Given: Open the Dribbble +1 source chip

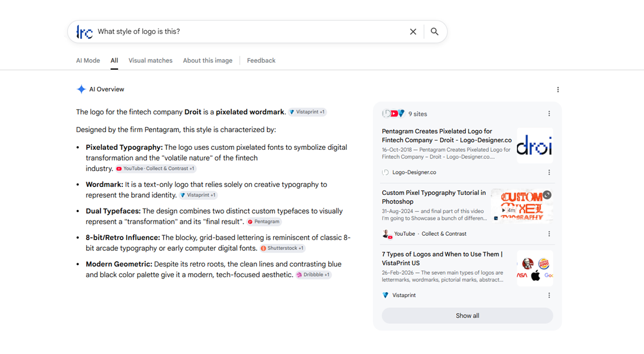Looking at the screenshot, I should [x=313, y=275].
